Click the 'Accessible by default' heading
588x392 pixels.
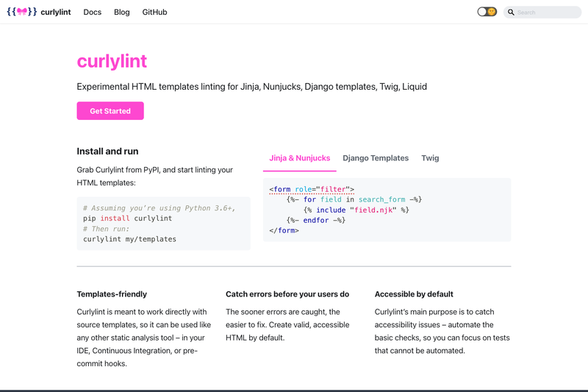(414, 294)
